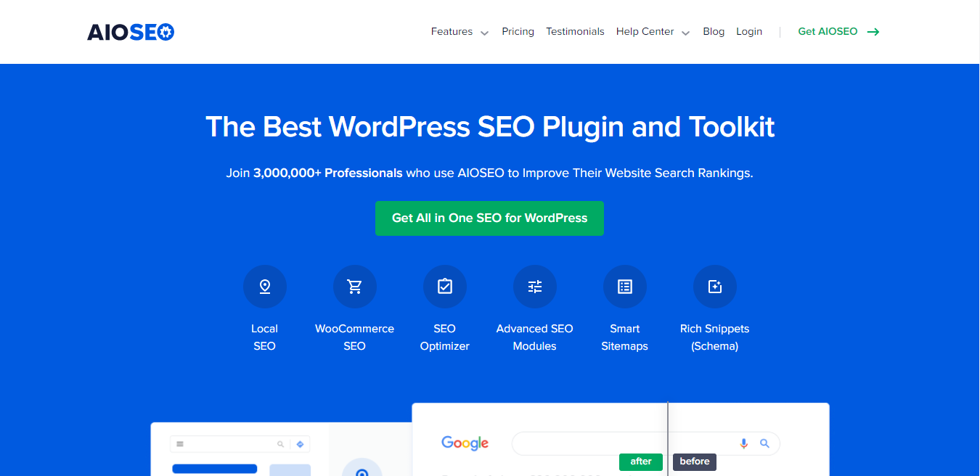Open the Pricing page
Image resolution: width=980 pixels, height=476 pixels.
click(x=518, y=32)
